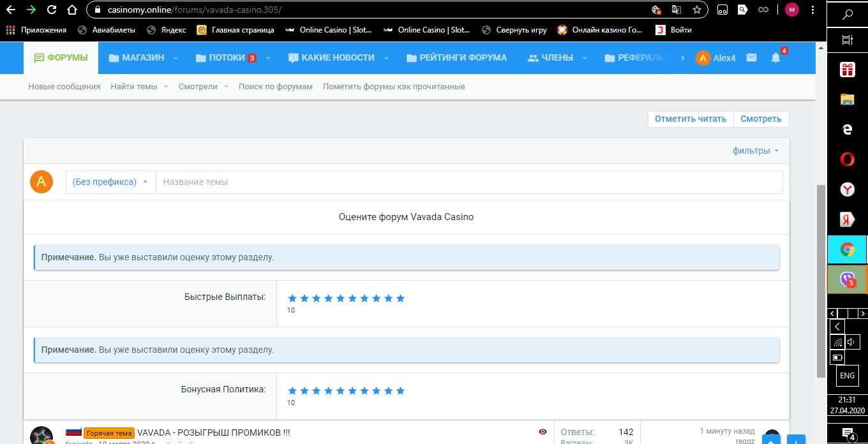The height and width of the screenshot is (444, 868).
Task: Open the magnifier tag browser extension
Action: pos(742,10)
